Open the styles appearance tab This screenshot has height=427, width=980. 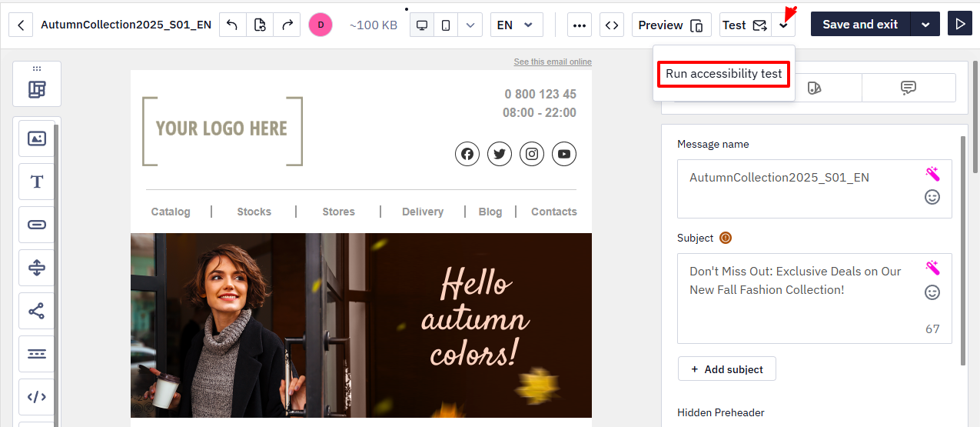point(815,88)
